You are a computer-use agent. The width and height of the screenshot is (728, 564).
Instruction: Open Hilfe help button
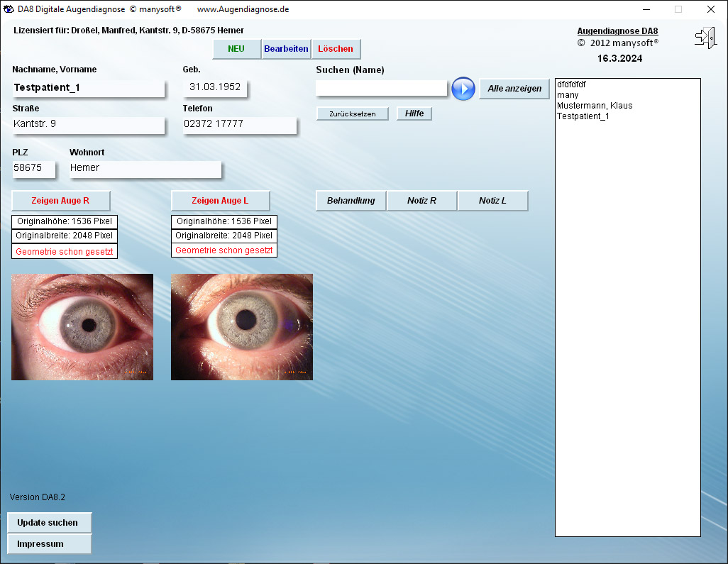click(x=414, y=114)
